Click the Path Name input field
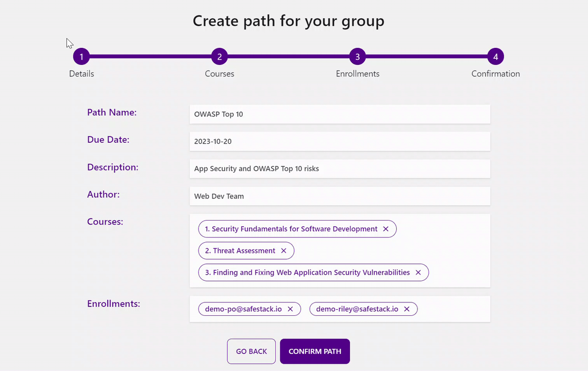The width and height of the screenshot is (588, 371). [x=340, y=114]
